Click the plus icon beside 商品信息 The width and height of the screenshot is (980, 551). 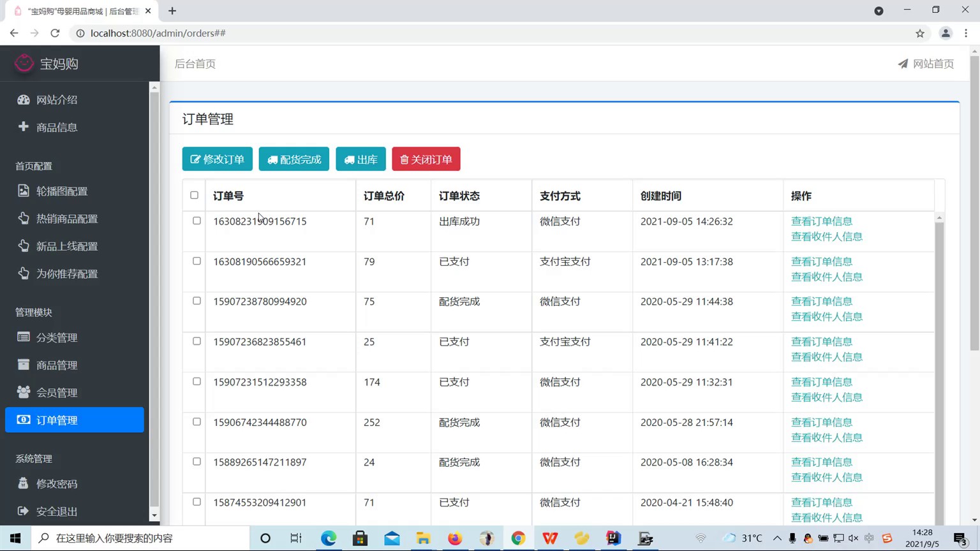pos(24,126)
